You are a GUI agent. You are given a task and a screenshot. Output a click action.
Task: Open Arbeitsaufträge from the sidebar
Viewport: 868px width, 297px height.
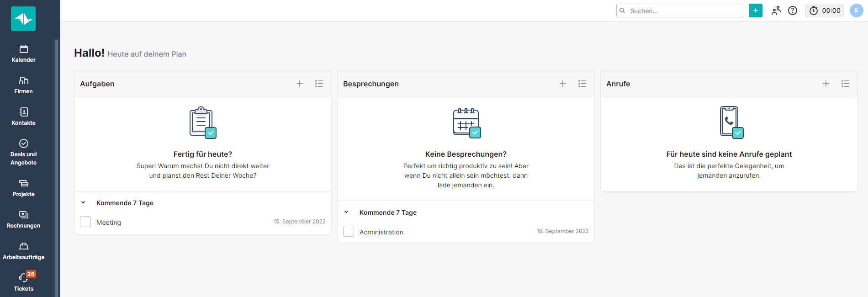(x=24, y=251)
